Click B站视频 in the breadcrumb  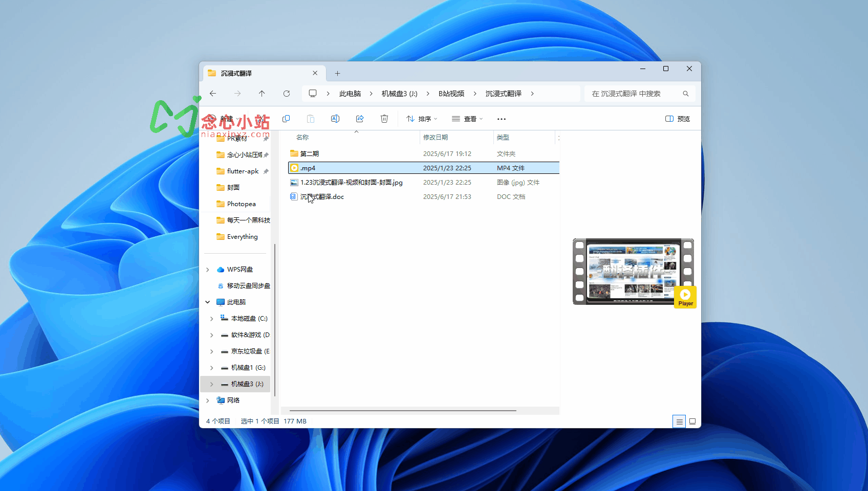coord(451,94)
